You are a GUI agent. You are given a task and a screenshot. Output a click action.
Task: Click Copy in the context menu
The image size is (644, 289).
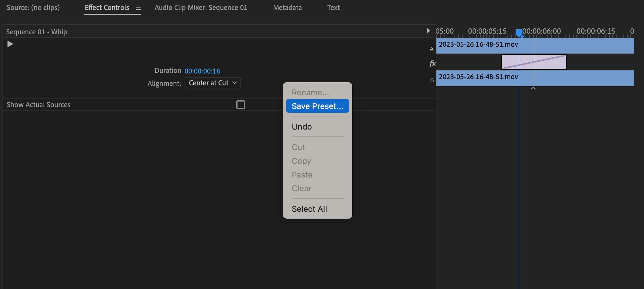tap(318, 161)
